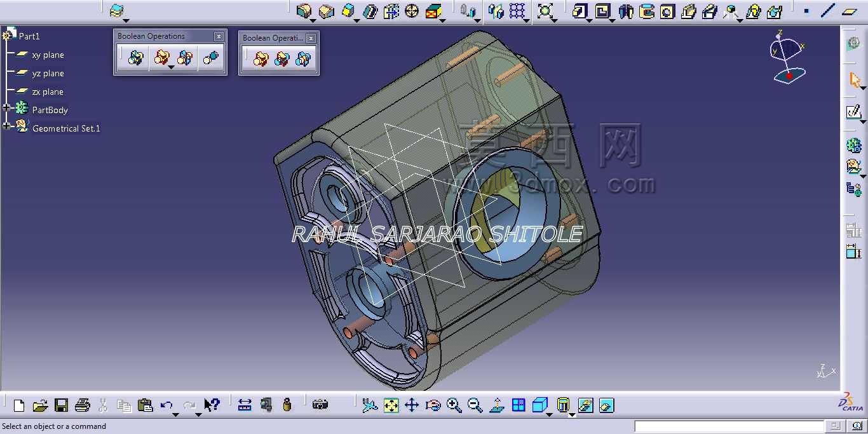Screen dimensions: 868x434
Task: Toggle Rotate view mode
Action: [x=433, y=405]
